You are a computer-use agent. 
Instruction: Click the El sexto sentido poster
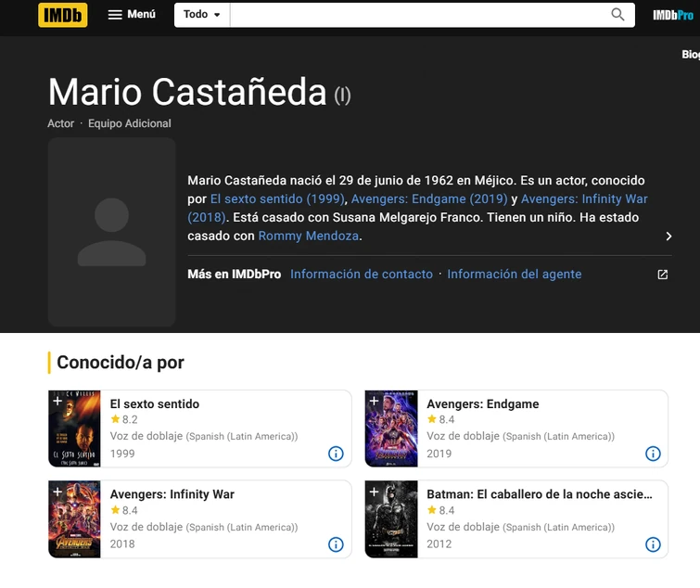(74, 428)
